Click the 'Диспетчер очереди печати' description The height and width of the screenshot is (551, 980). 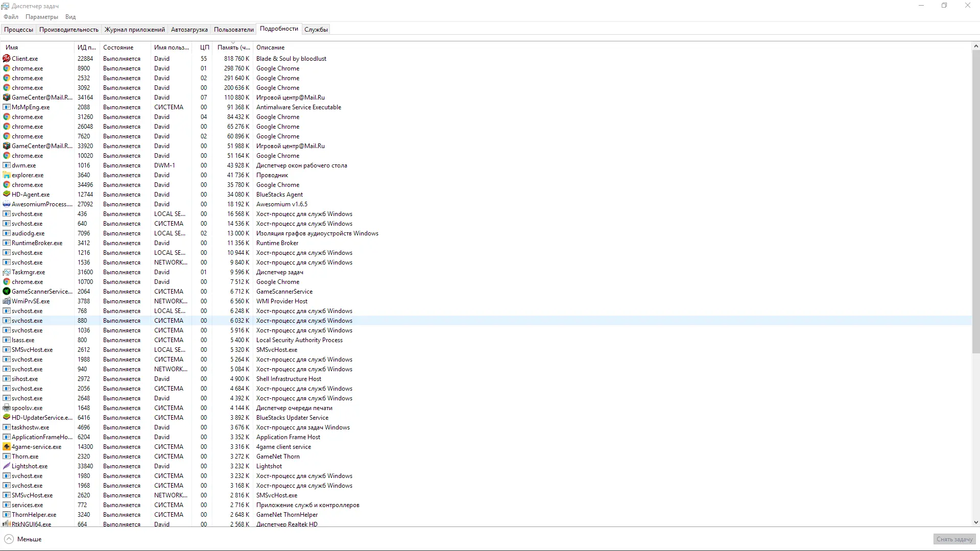click(x=294, y=408)
